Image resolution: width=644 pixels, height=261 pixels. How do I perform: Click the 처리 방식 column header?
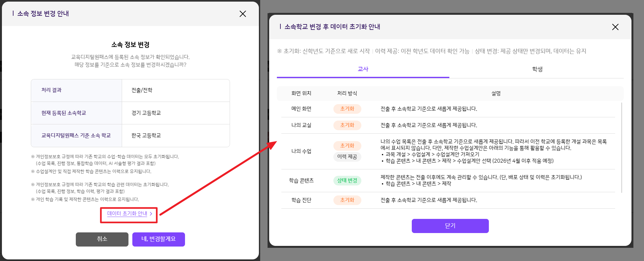click(347, 94)
